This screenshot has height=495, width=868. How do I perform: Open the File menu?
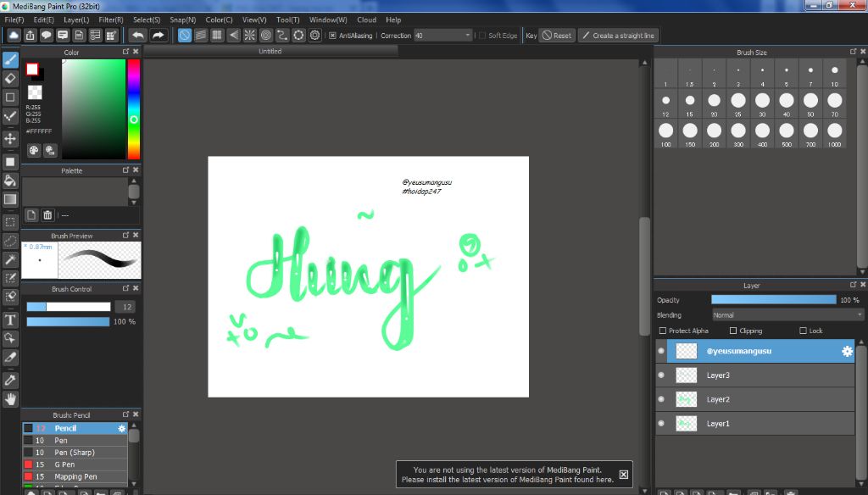tap(14, 20)
